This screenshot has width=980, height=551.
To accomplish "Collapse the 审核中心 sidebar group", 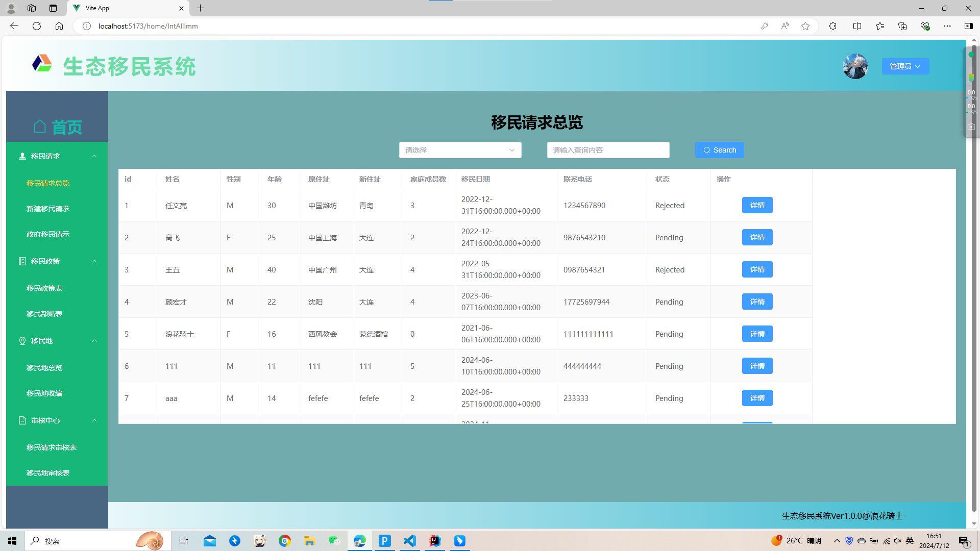I will [57, 420].
